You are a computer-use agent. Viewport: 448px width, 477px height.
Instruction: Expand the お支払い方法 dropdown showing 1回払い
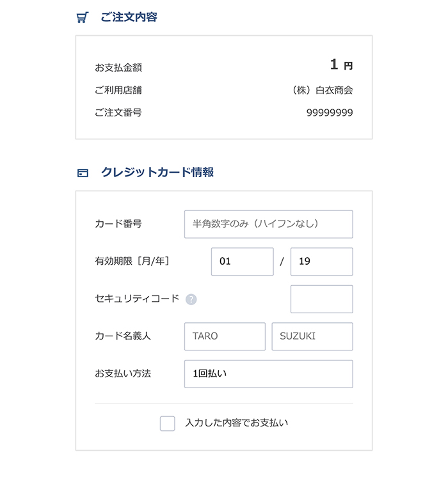(x=269, y=374)
